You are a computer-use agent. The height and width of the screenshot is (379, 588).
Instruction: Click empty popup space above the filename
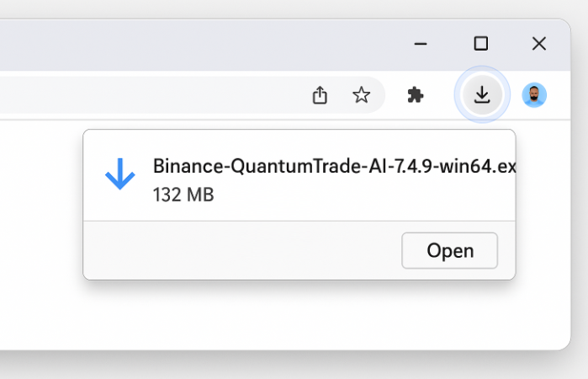(299, 142)
